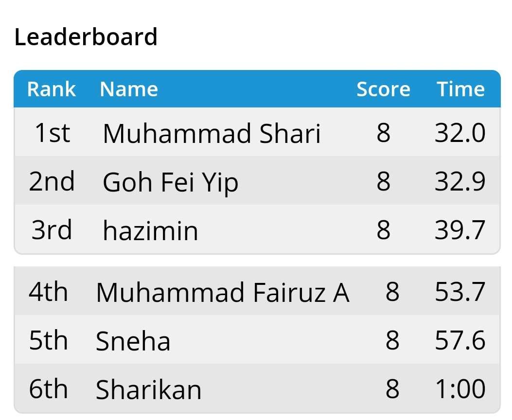Click the Name column header
This screenshot has width=512, height=420.
coord(129,89)
